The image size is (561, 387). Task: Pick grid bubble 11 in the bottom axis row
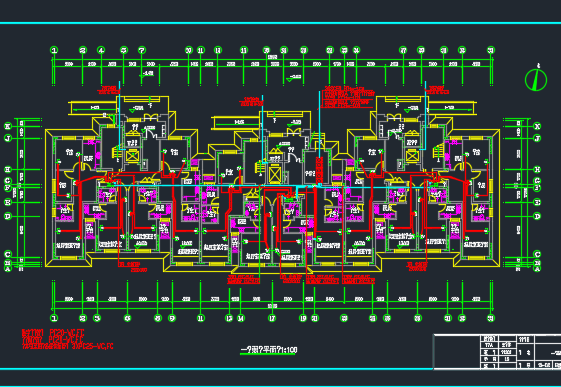tap(201, 318)
